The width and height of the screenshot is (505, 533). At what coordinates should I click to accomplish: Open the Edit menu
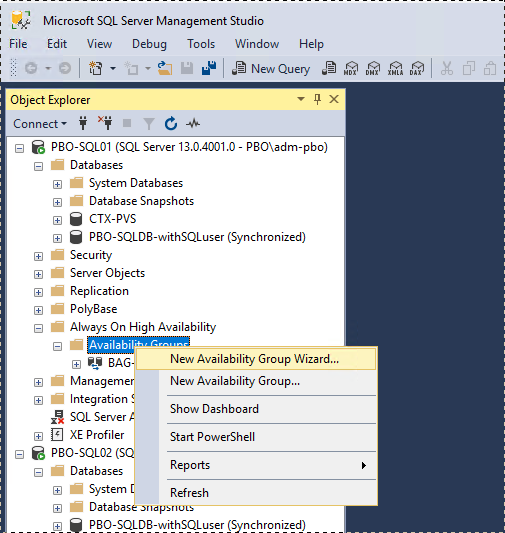point(57,44)
